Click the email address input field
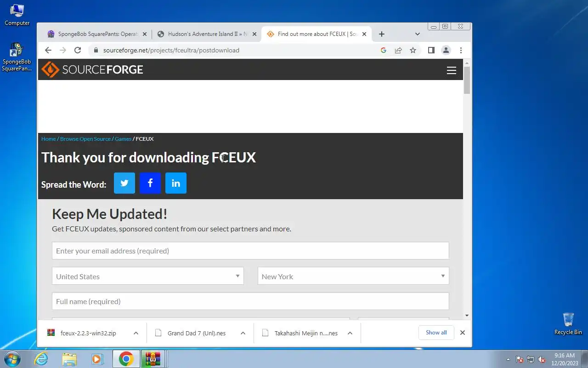The width and height of the screenshot is (588, 368). (x=250, y=251)
